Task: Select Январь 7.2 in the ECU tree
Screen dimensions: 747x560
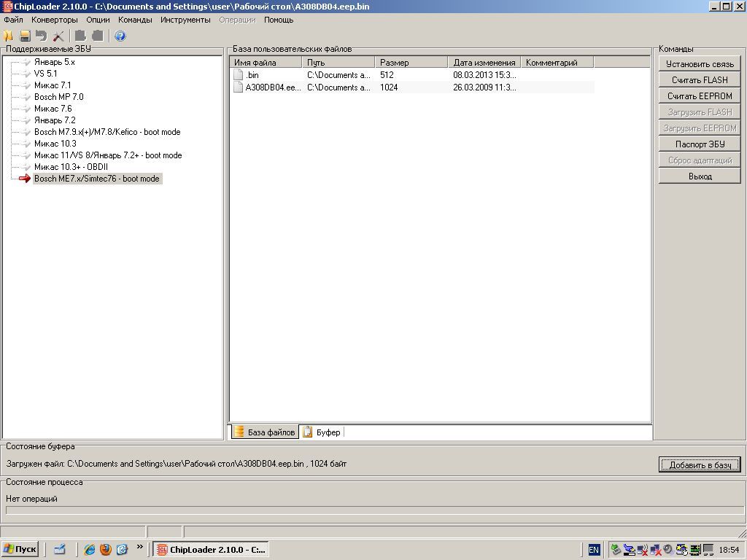Action: click(x=55, y=120)
